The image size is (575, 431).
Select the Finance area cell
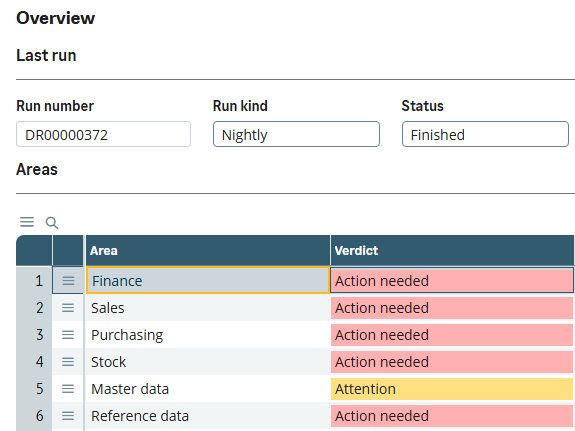tap(208, 281)
